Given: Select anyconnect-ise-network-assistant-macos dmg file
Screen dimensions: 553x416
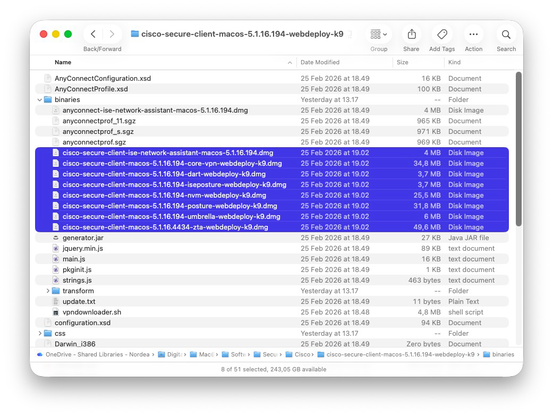Looking at the screenshot, I should (272, 110).
